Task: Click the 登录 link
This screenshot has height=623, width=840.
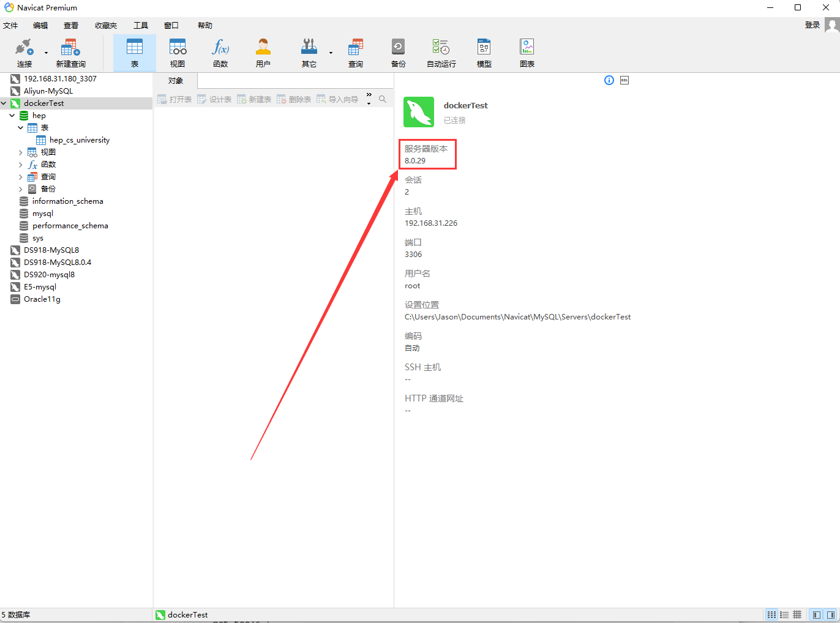Action: coord(812,25)
